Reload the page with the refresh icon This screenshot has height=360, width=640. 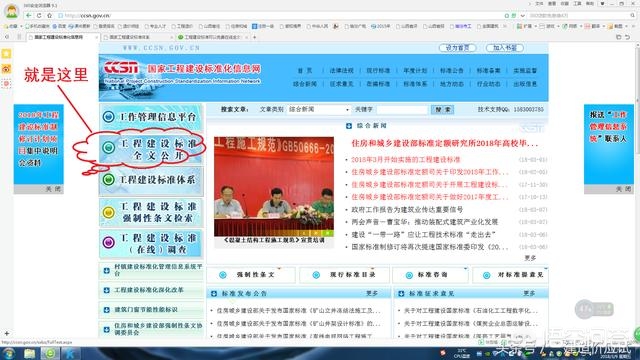pos(39,16)
